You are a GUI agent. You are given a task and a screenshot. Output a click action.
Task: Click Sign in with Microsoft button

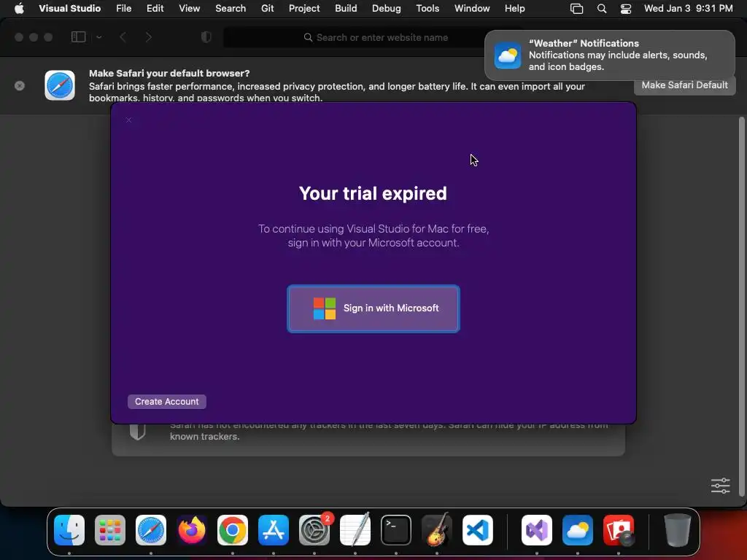pyautogui.click(x=373, y=308)
